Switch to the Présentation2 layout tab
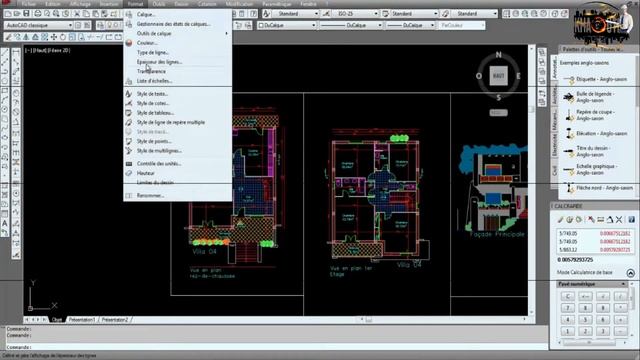Image resolution: width=640 pixels, height=360 pixels. pos(115,320)
